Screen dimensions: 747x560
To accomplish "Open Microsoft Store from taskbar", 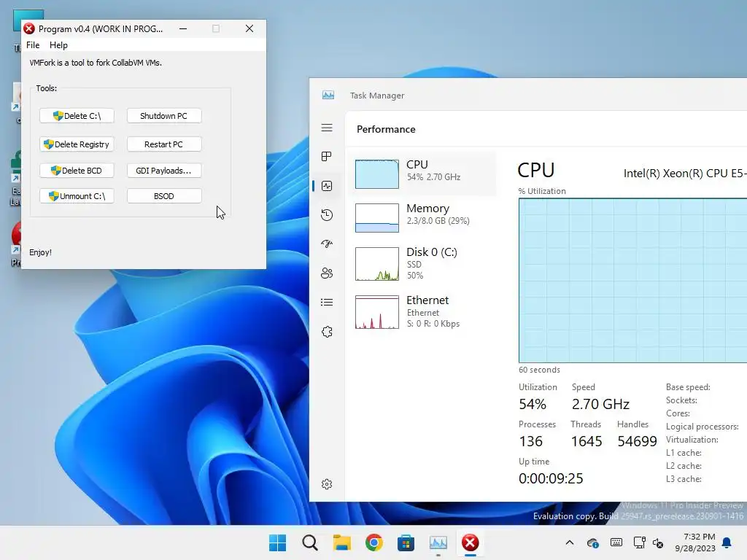I will 406,542.
